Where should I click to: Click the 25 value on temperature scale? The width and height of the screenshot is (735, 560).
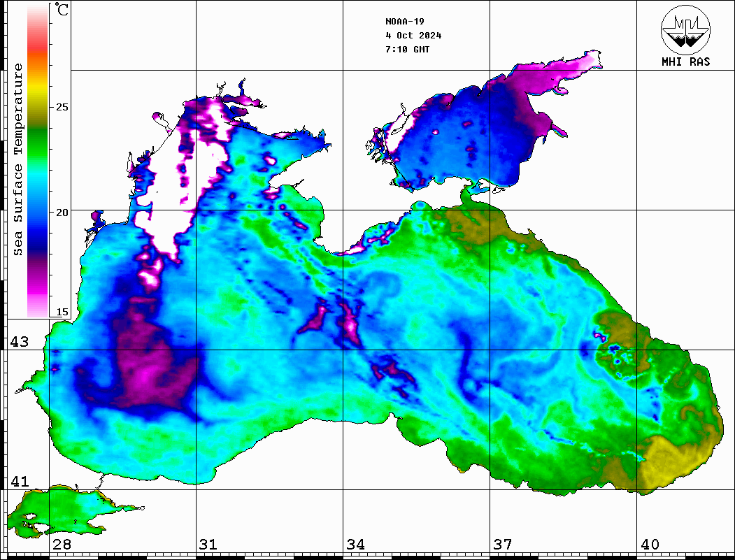[x=62, y=107]
